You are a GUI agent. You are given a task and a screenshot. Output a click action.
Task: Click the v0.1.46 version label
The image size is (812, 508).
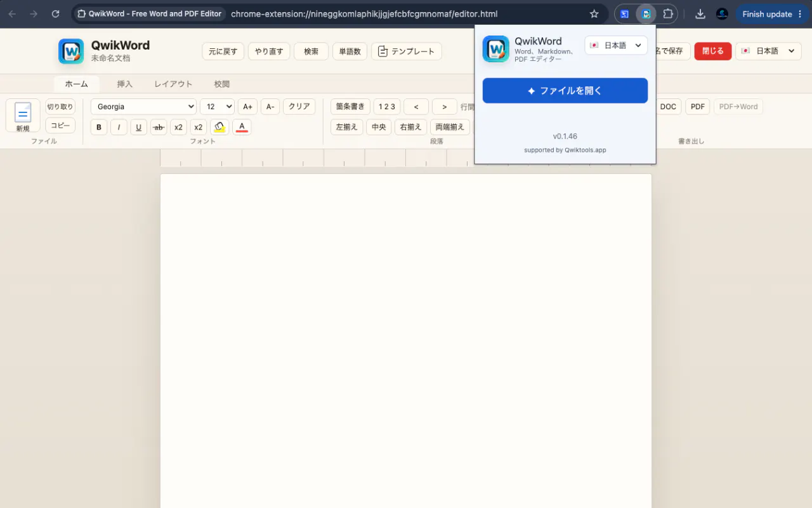565,137
